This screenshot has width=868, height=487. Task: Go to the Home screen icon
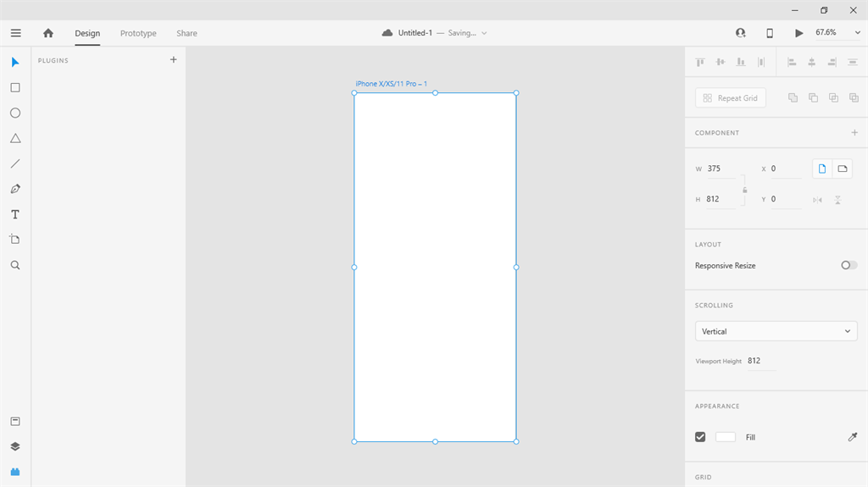click(x=48, y=33)
